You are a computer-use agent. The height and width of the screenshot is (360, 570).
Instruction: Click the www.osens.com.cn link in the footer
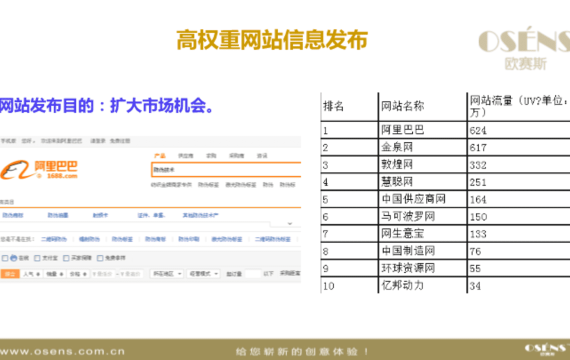coord(63,352)
